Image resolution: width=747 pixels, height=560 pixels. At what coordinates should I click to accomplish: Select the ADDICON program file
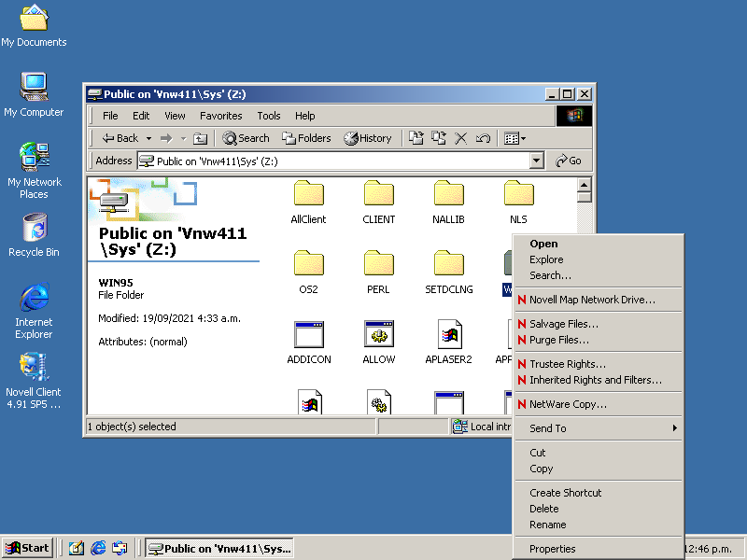click(309, 343)
